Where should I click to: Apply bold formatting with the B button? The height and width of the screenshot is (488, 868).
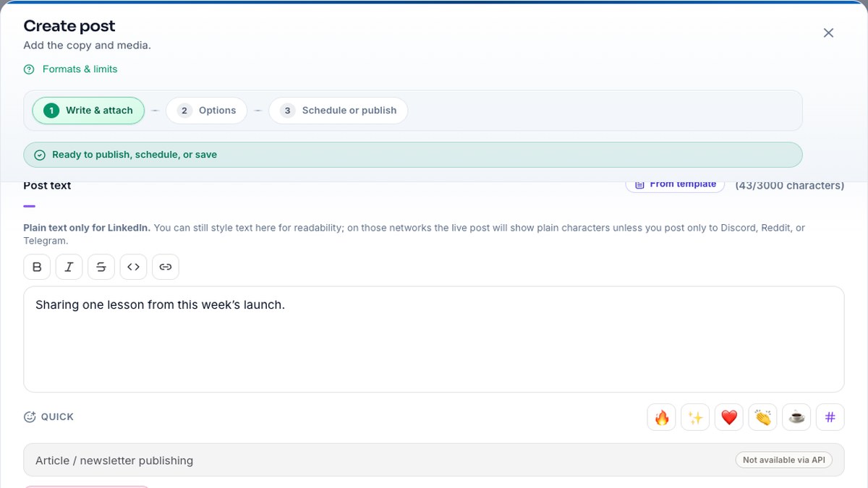pyautogui.click(x=37, y=267)
